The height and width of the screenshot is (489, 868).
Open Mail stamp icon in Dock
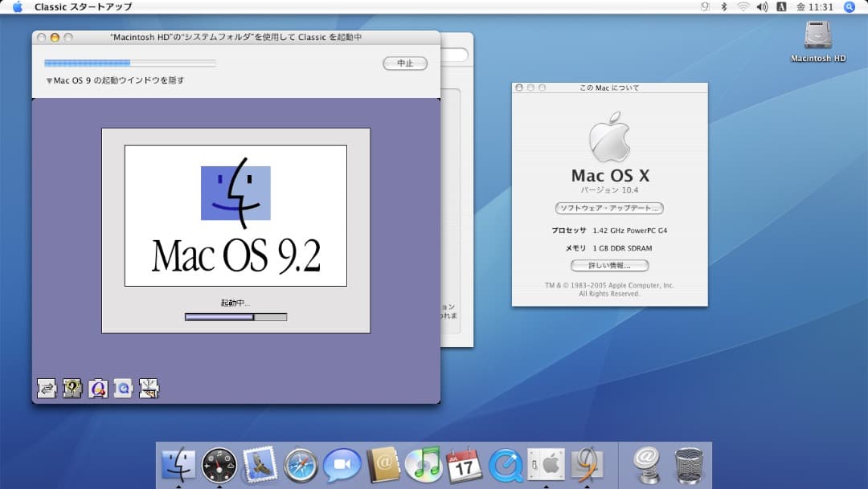point(260,465)
